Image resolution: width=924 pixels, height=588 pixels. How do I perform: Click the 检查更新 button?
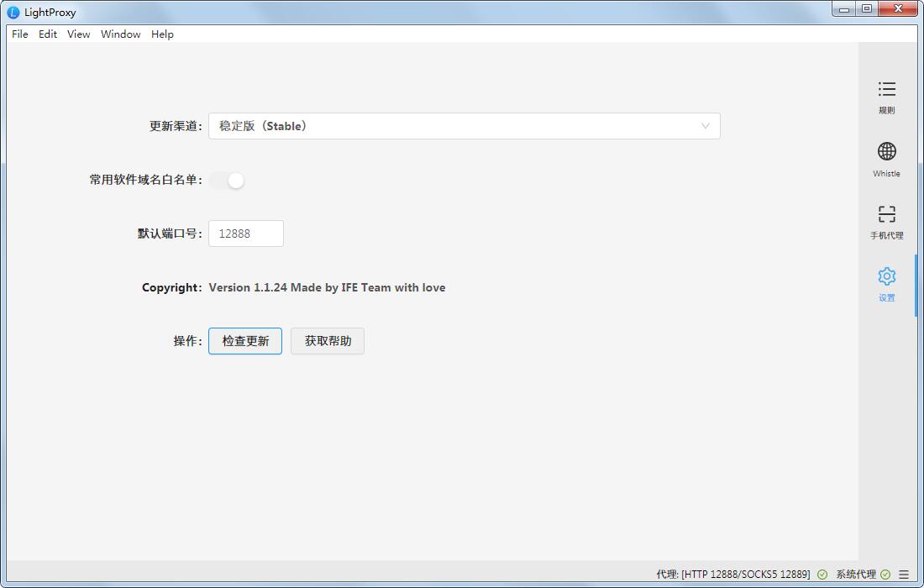pyautogui.click(x=245, y=341)
